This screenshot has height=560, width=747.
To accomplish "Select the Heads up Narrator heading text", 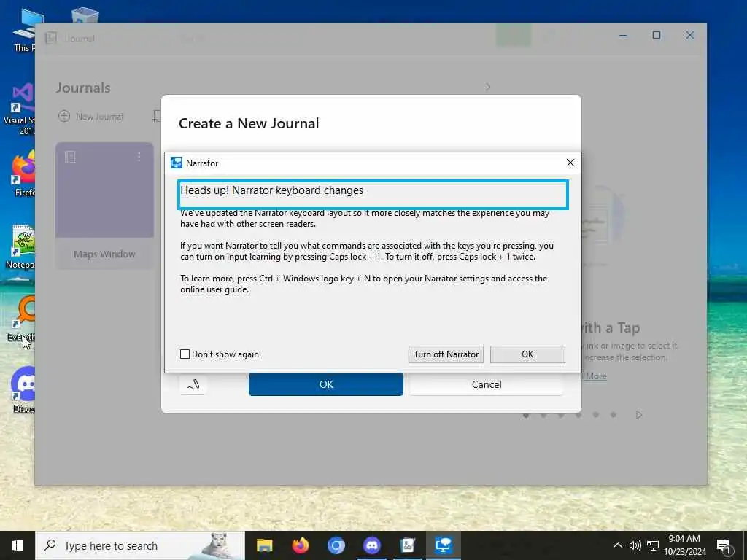I will click(x=271, y=190).
